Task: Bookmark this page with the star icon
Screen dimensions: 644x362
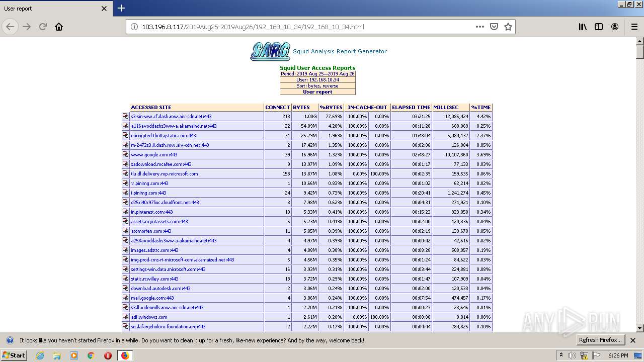Action: pos(508,27)
